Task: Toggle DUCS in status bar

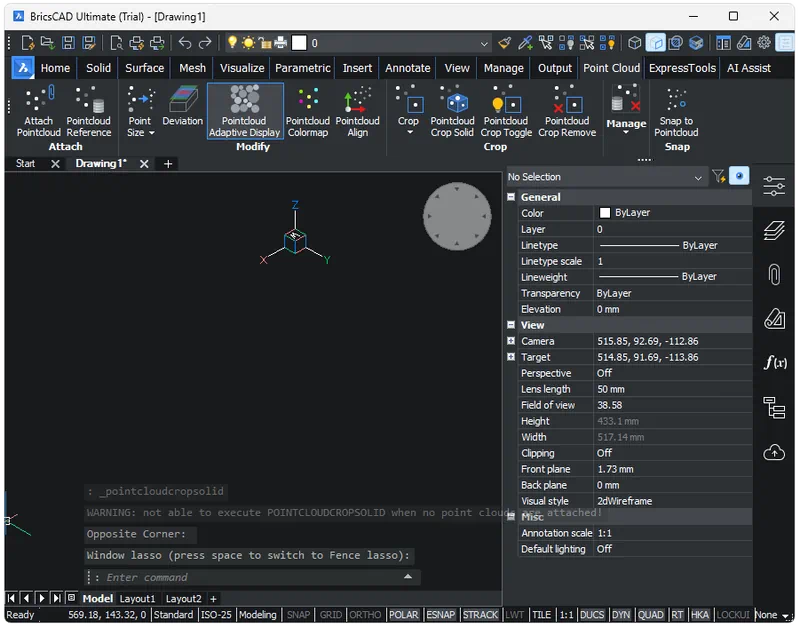Action: 592,615
